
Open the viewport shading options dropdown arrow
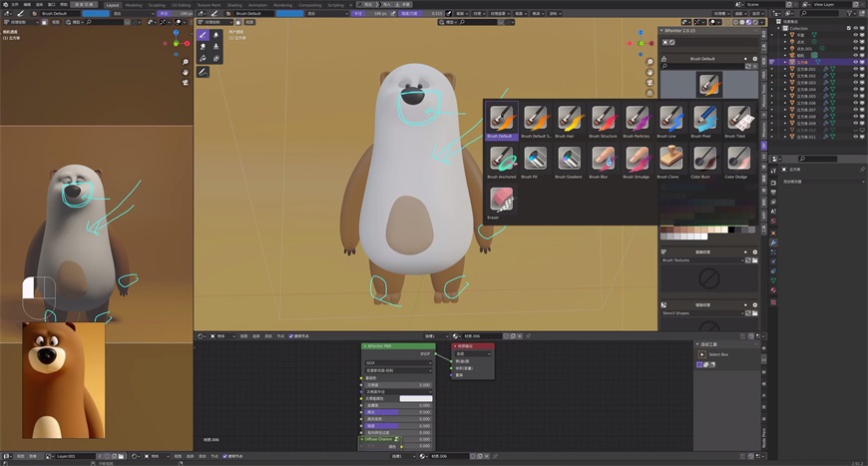tap(761, 22)
